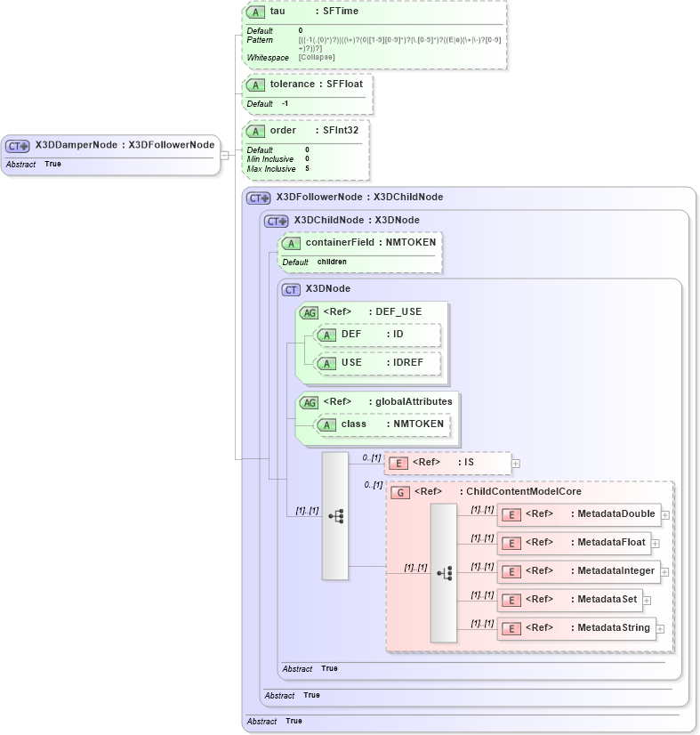The image size is (700, 735).
Task: Collapse the X3DDamperNode connector box
Action: click(224, 155)
